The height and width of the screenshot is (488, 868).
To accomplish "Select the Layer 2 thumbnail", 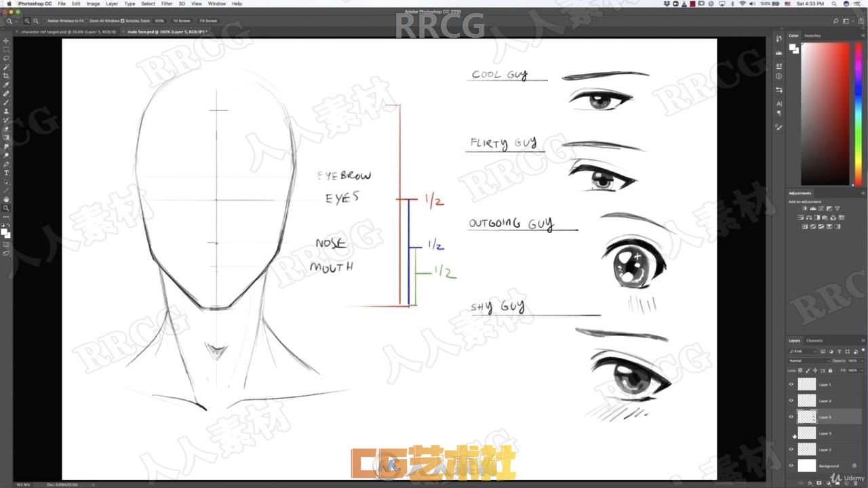I will point(806,449).
